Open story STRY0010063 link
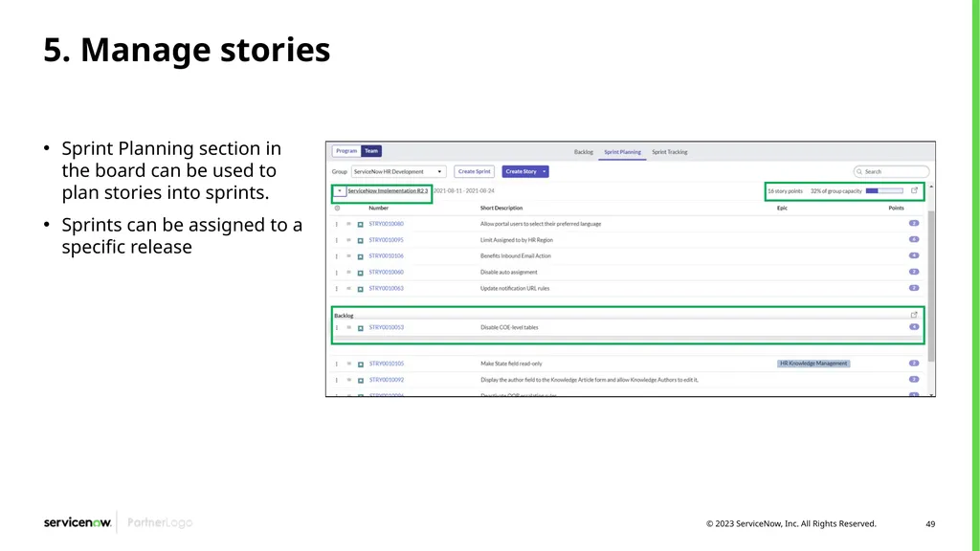This screenshot has width=980, height=551. tap(387, 289)
